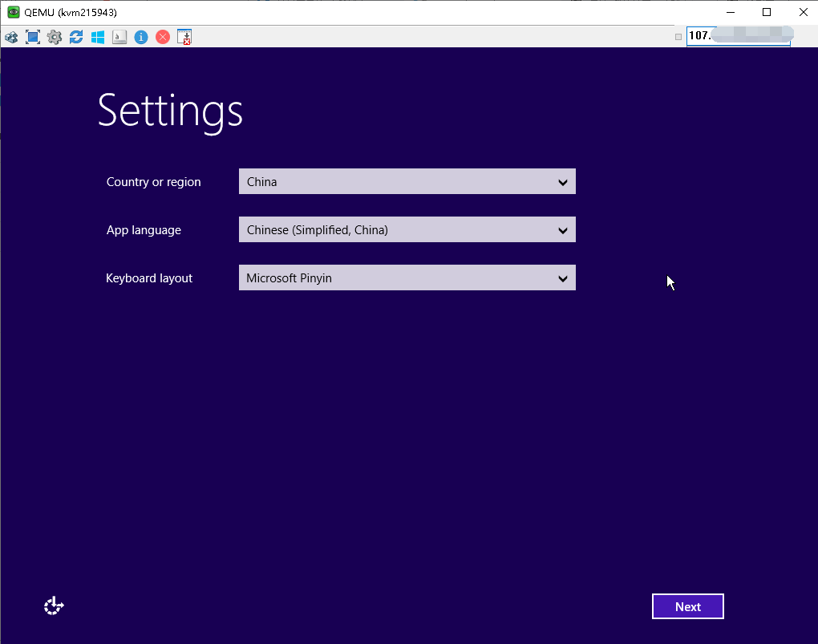Send the Windows key via the toolbar
This screenshot has height=644, width=818.
(x=98, y=37)
